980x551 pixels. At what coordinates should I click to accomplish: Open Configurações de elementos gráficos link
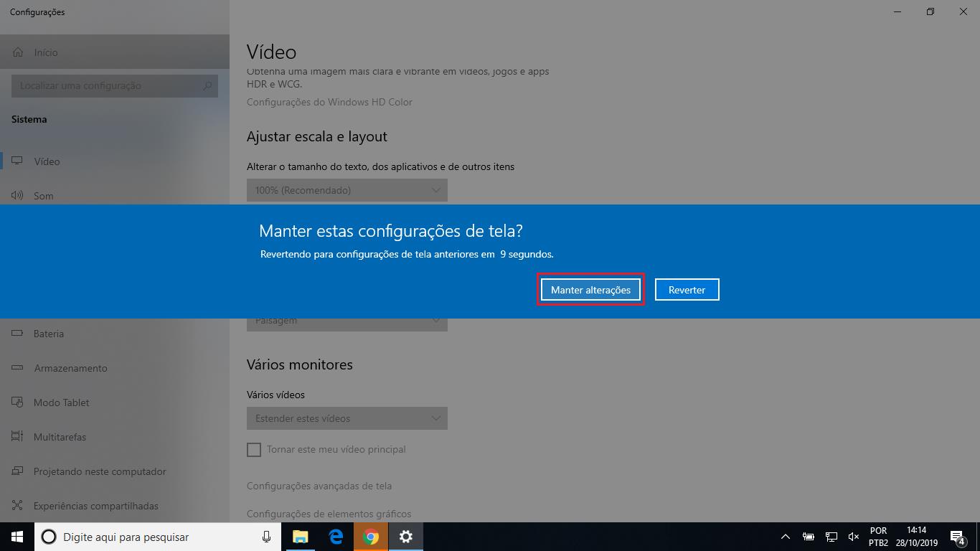coord(329,514)
